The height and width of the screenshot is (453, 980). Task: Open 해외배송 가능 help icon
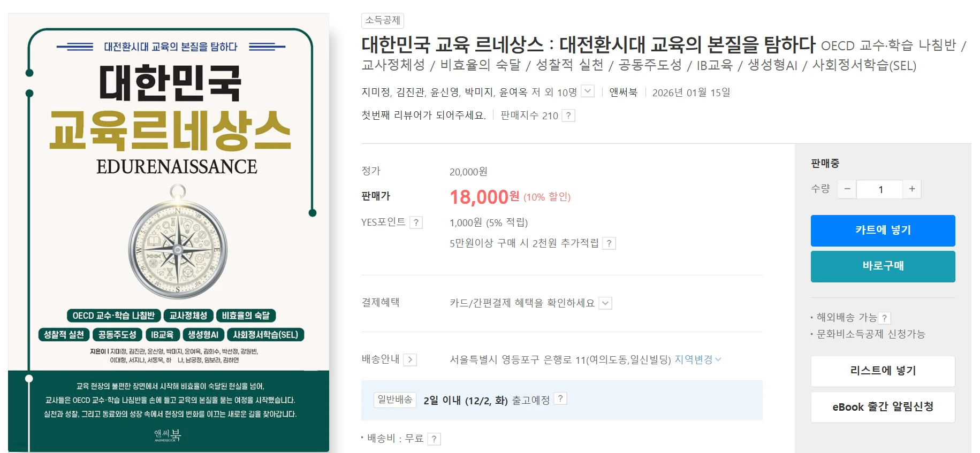(x=884, y=318)
